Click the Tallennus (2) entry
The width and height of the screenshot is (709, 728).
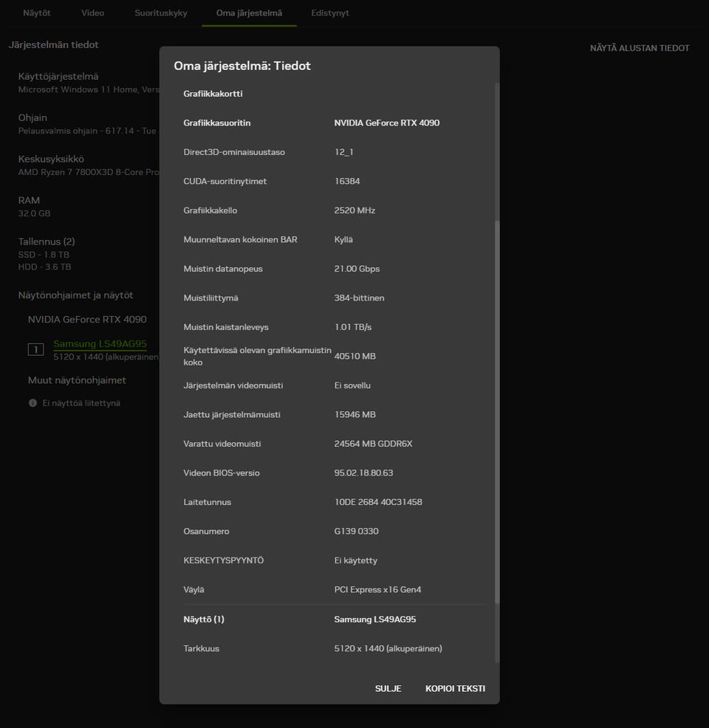(47, 241)
